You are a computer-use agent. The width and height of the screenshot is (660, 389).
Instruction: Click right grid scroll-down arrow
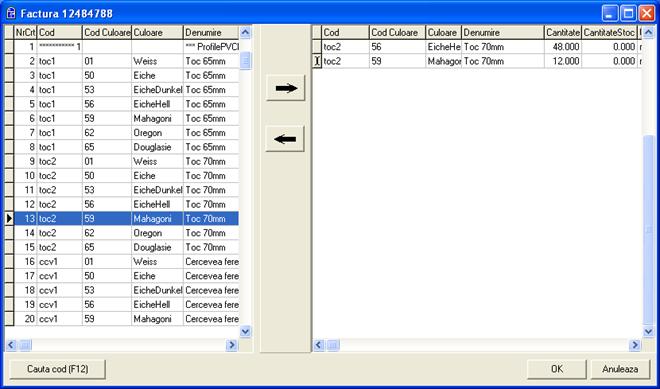[x=649, y=331]
